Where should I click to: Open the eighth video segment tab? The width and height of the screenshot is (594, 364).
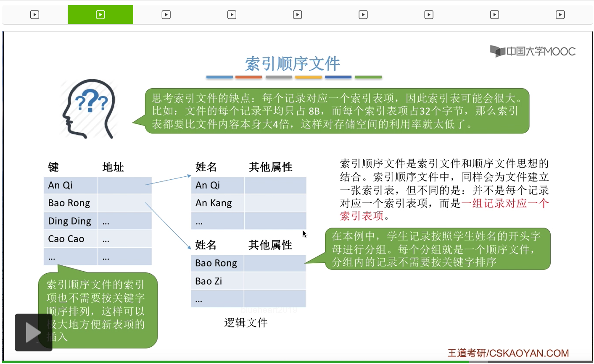(494, 15)
